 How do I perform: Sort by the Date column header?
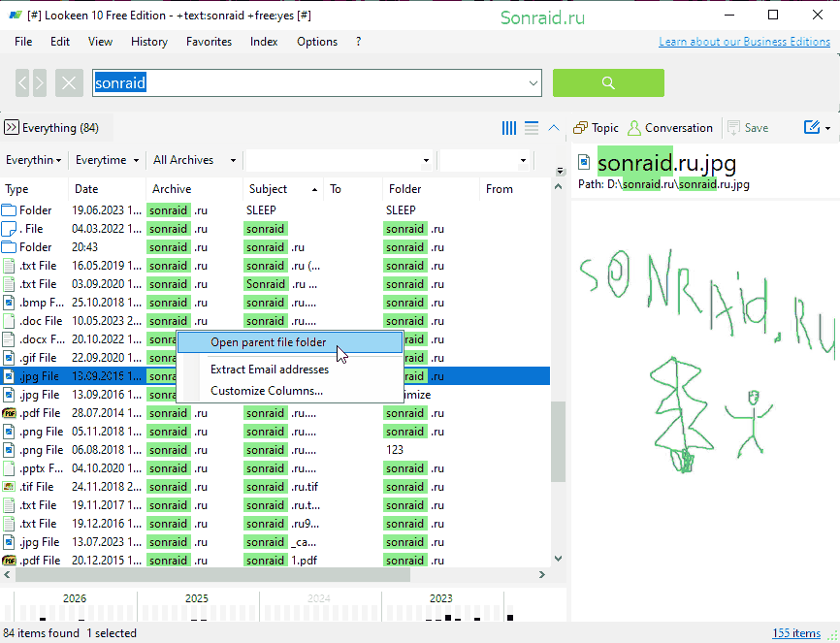click(x=107, y=189)
